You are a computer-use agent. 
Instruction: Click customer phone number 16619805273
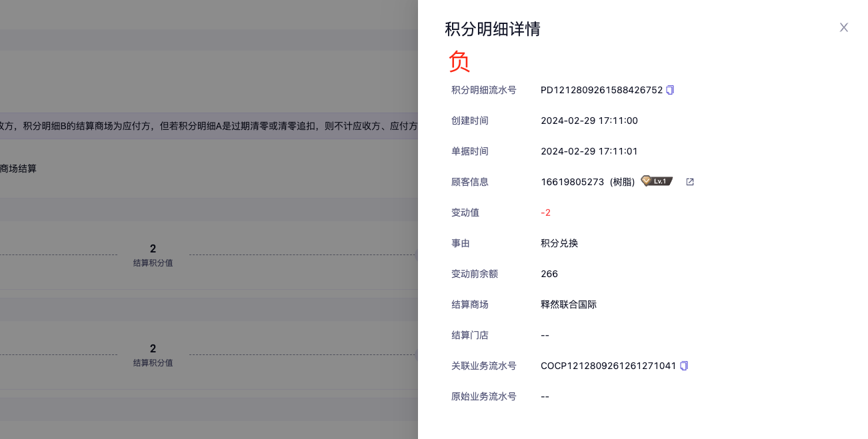pos(572,182)
